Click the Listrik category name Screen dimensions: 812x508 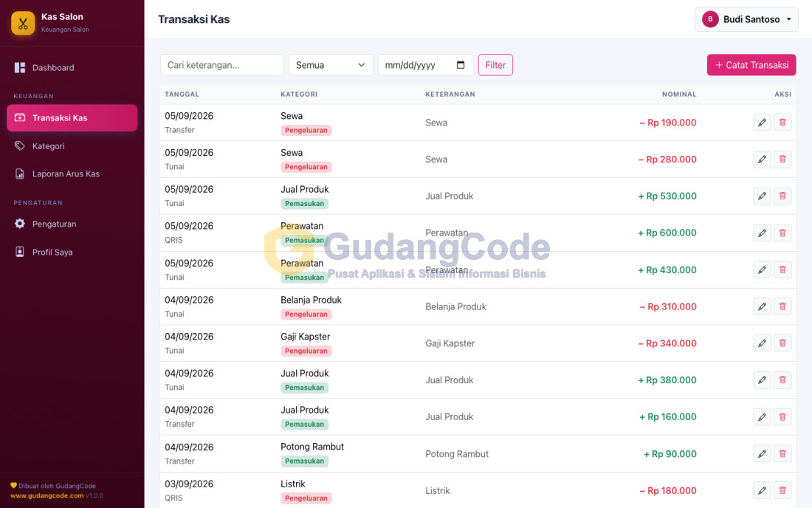(x=293, y=484)
